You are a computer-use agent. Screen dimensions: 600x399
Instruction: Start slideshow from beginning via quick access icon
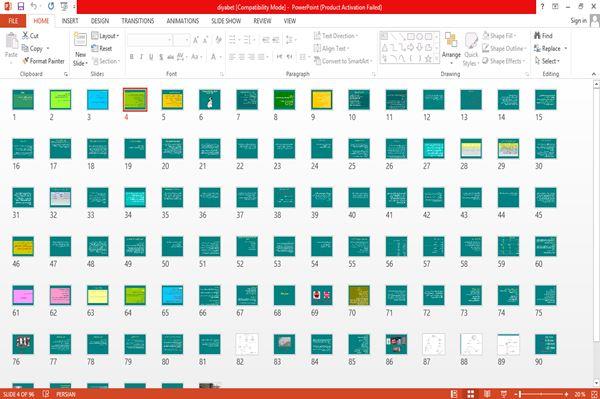click(x=64, y=6)
